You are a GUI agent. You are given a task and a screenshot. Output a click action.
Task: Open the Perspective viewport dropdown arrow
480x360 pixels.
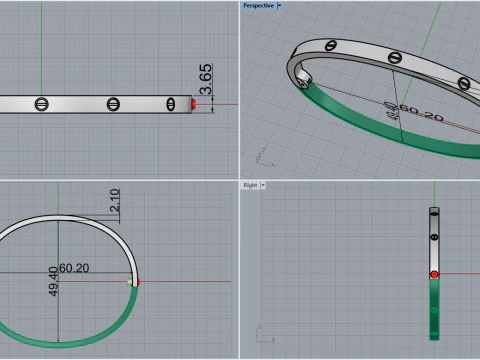point(279,6)
